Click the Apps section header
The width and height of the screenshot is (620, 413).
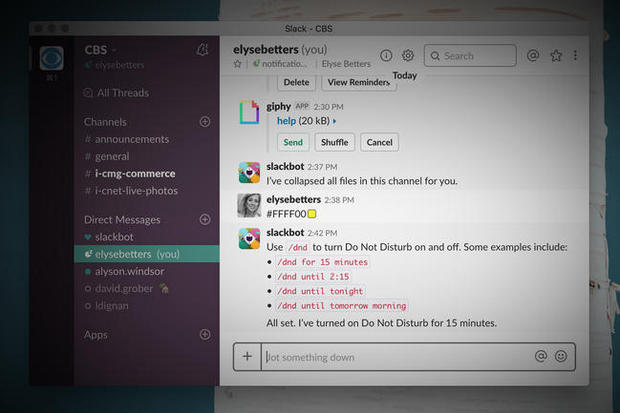pos(96,335)
